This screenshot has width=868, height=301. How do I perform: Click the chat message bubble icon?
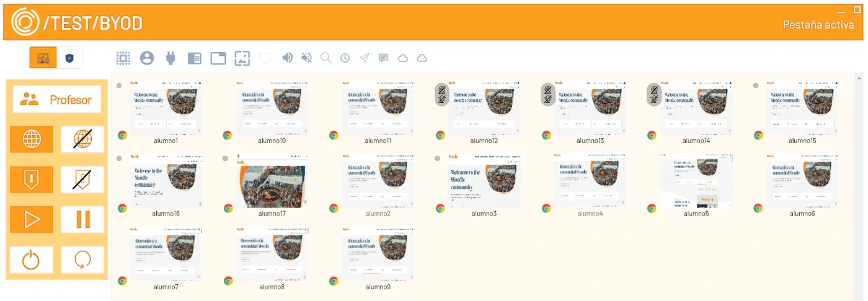384,58
